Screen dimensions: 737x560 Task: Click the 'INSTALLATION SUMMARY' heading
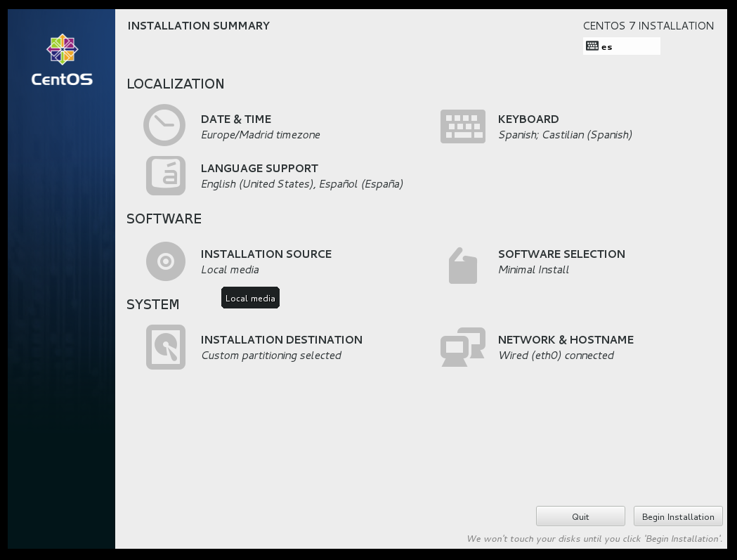tap(199, 26)
